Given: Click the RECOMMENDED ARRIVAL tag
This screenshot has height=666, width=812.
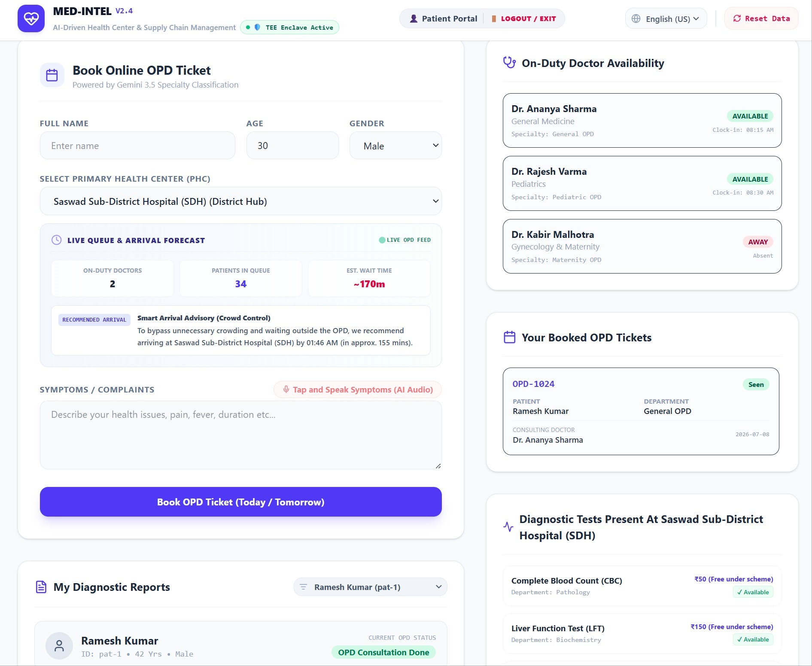Looking at the screenshot, I should (x=94, y=319).
